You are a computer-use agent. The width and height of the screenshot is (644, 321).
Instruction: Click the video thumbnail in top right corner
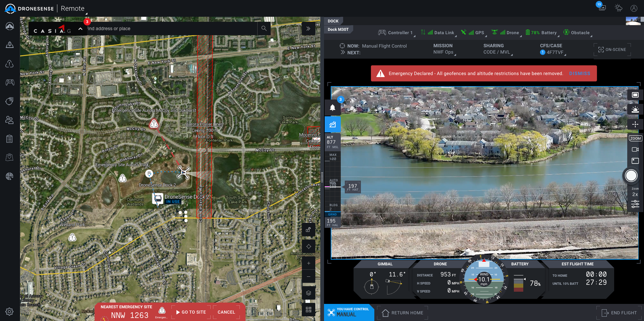point(633,21)
